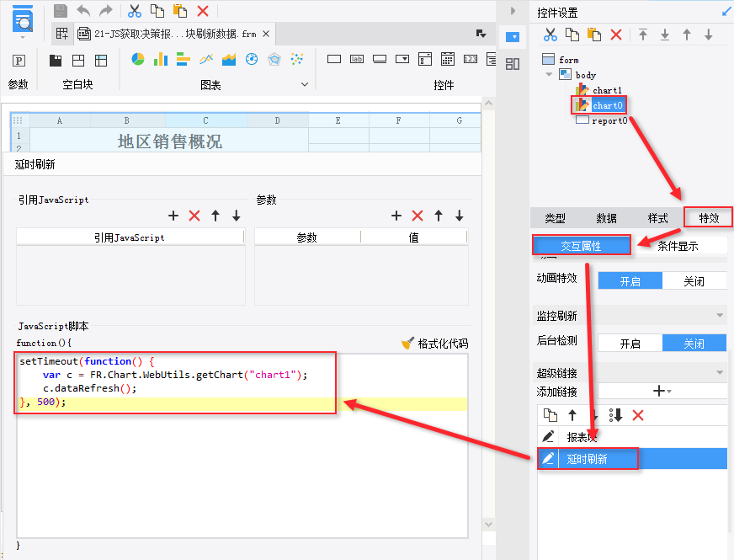This screenshot has width=734, height=560.
Task: Select the 交互属性 sub-tab
Action: 582,245
